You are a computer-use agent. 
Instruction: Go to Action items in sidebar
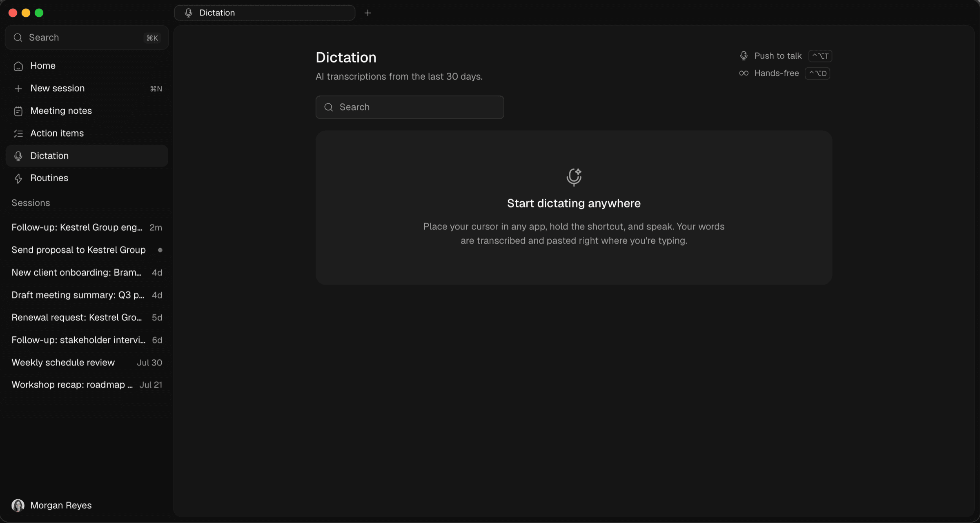[x=87, y=134]
